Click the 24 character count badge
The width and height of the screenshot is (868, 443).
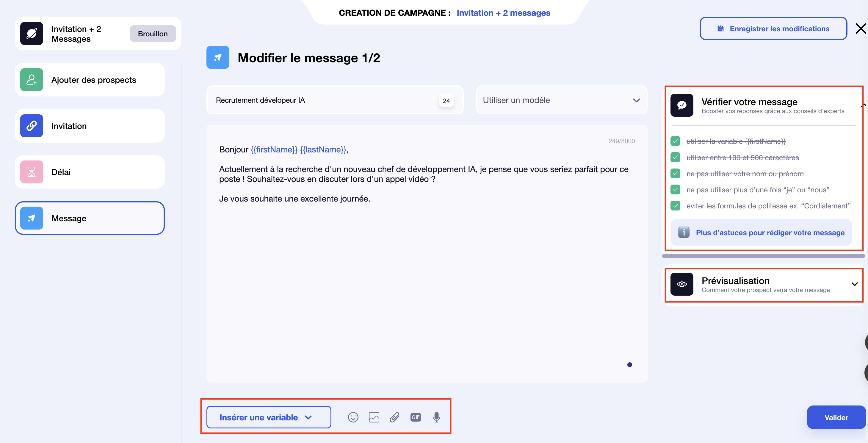click(x=446, y=100)
